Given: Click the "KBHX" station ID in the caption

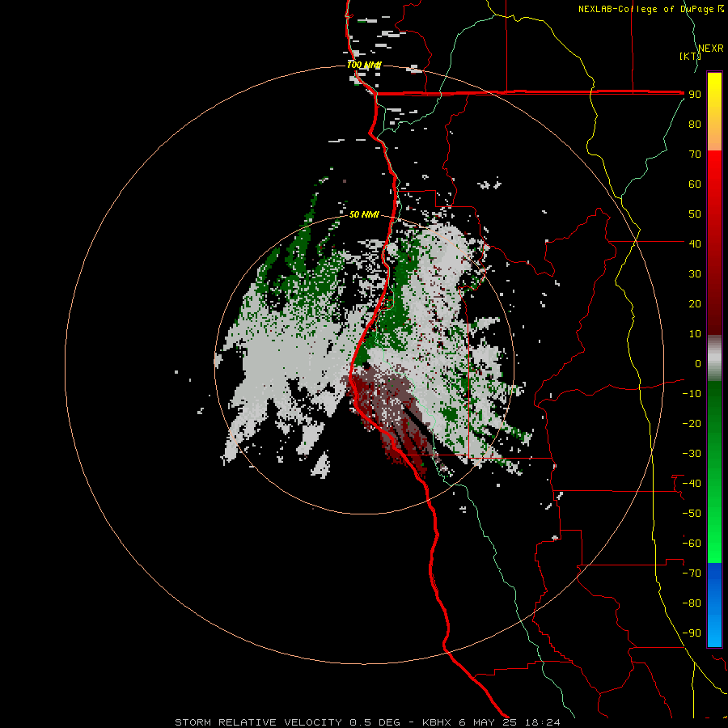Looking at the screenshot, I should tap(437, 722).
